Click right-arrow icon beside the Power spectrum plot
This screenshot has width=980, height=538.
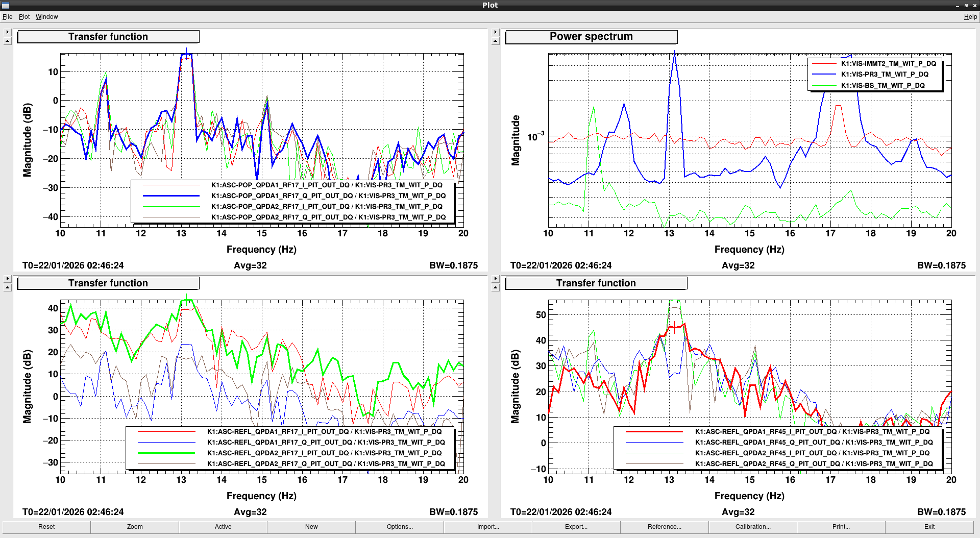pyautogui.click(x=495, y=32)
